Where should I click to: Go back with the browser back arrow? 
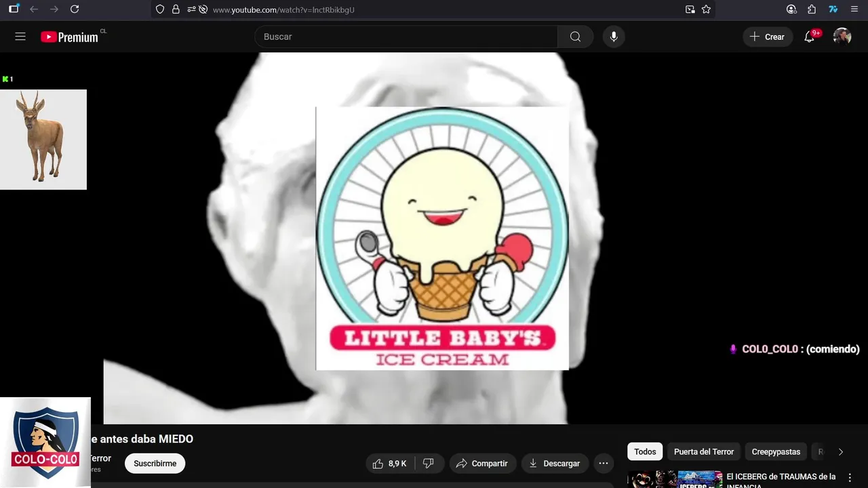coord(34,9)
